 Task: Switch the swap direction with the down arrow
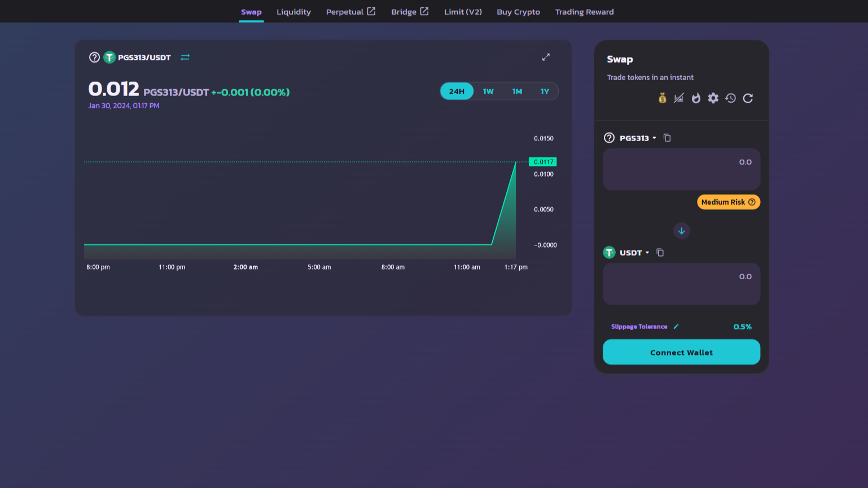(x=681, y=231)
